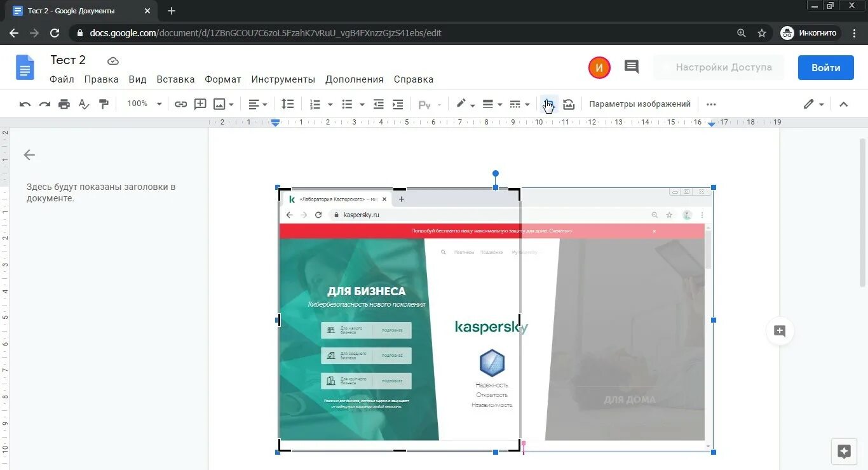This screenshot has width=868, height=470.
Task: Open the editing mode pencil dropdown
Action: 813,104
